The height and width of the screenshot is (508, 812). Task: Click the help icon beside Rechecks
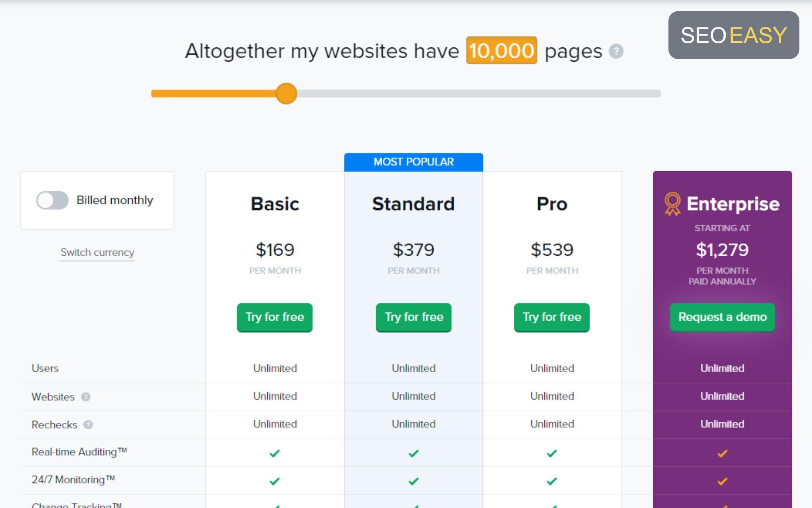coord(88,424)
